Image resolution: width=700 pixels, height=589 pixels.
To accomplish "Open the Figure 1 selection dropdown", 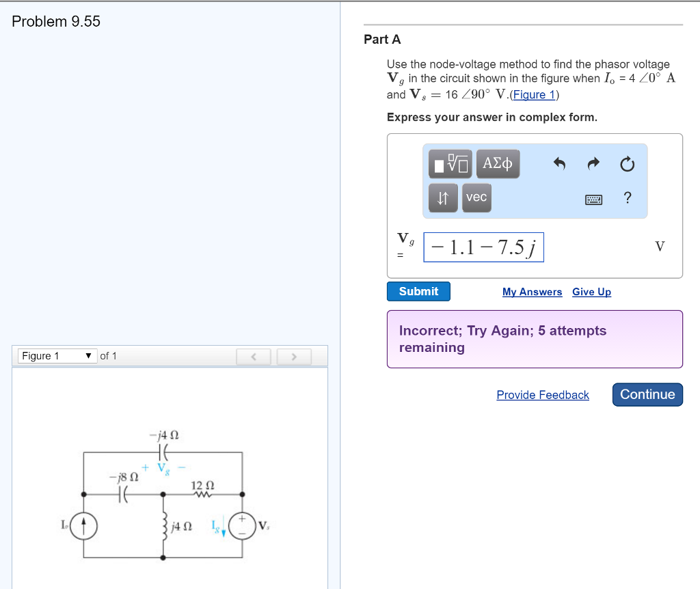I will coord(57,355).
